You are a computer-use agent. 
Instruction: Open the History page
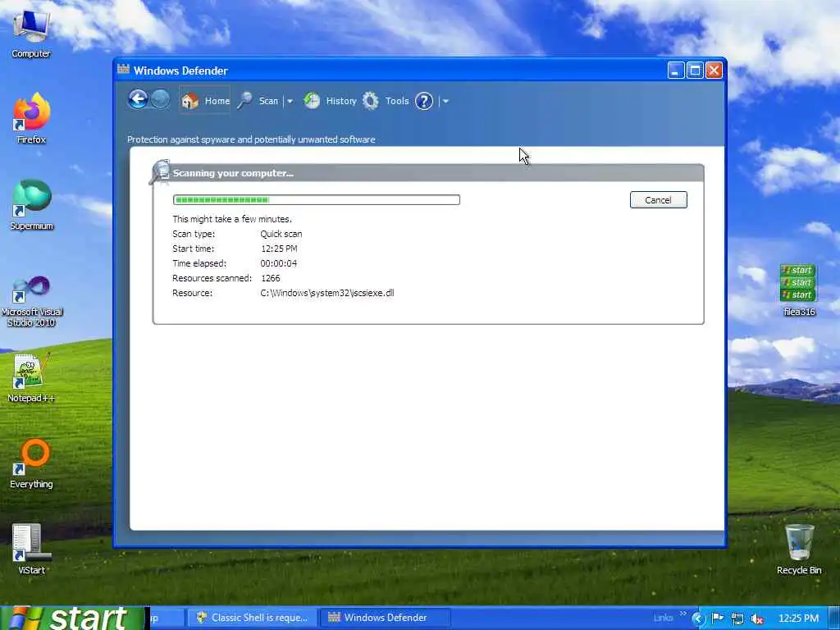330,101
